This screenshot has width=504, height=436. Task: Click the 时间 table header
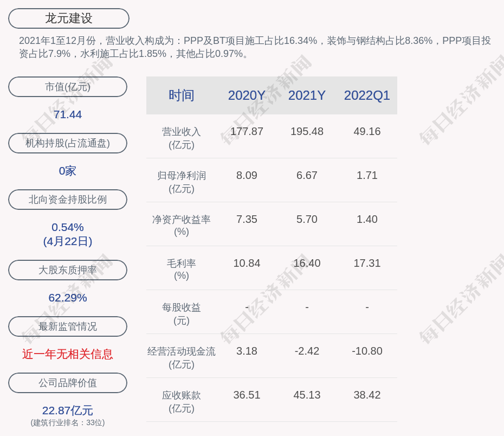click(x=182, y=95)
